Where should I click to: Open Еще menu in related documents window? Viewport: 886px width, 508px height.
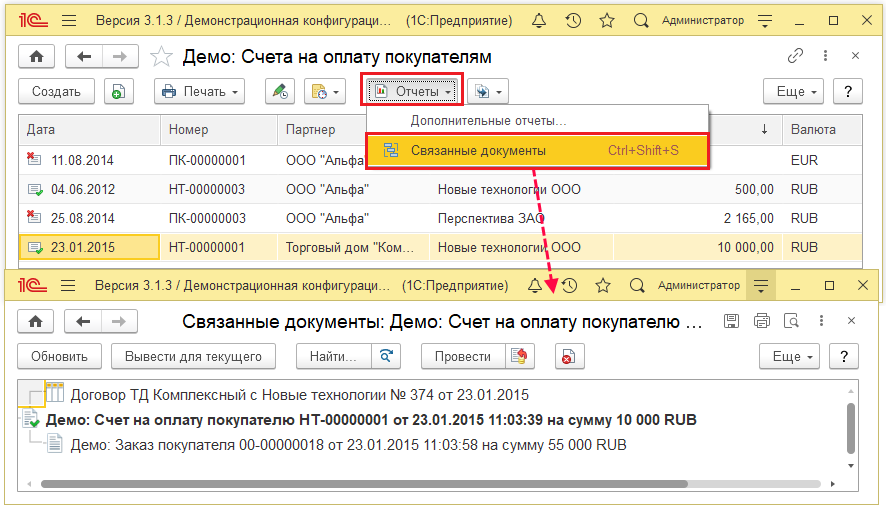click(x=789, y=357)
